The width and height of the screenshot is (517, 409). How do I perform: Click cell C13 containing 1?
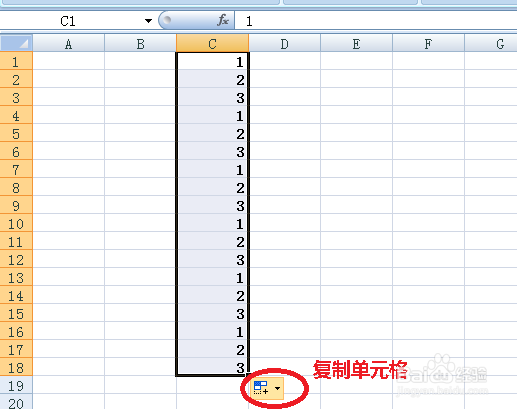pyautogui.click(x=212, y=277)
